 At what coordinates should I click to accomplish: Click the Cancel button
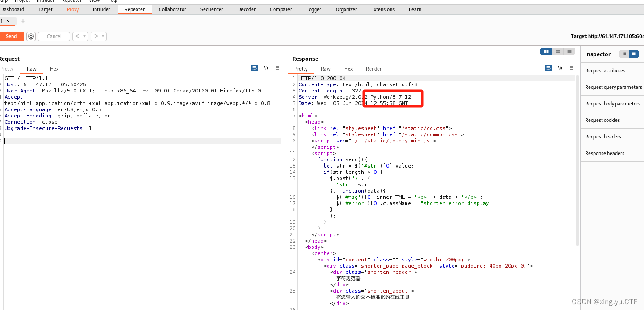pyautogui.click(x=54, y=36)
